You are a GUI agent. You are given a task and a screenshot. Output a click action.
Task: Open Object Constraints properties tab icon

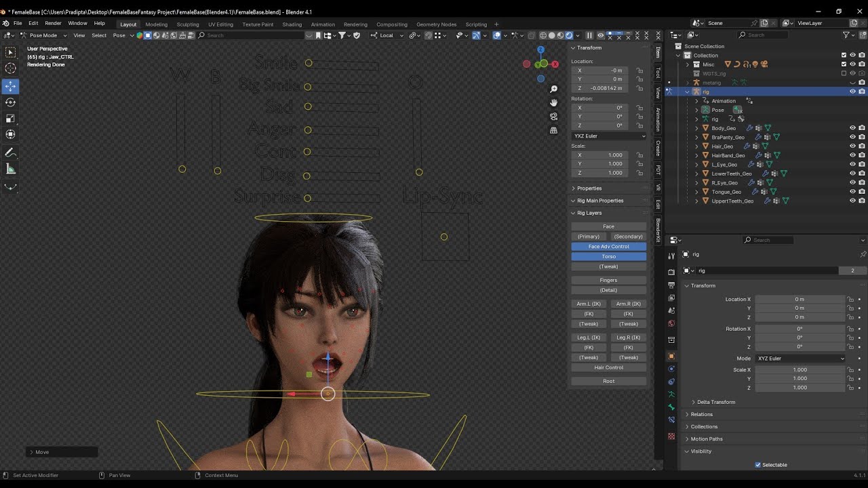pos(671,382)
